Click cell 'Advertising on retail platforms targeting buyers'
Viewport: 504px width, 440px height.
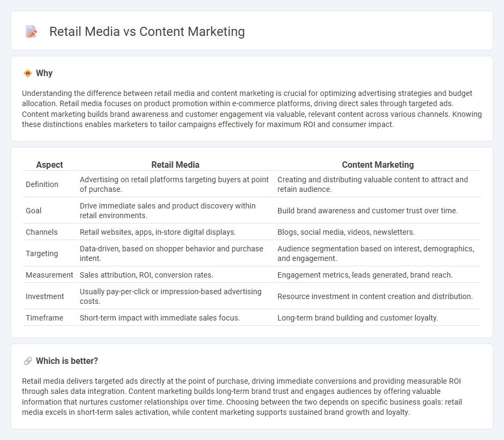click(x=175, y=184)
